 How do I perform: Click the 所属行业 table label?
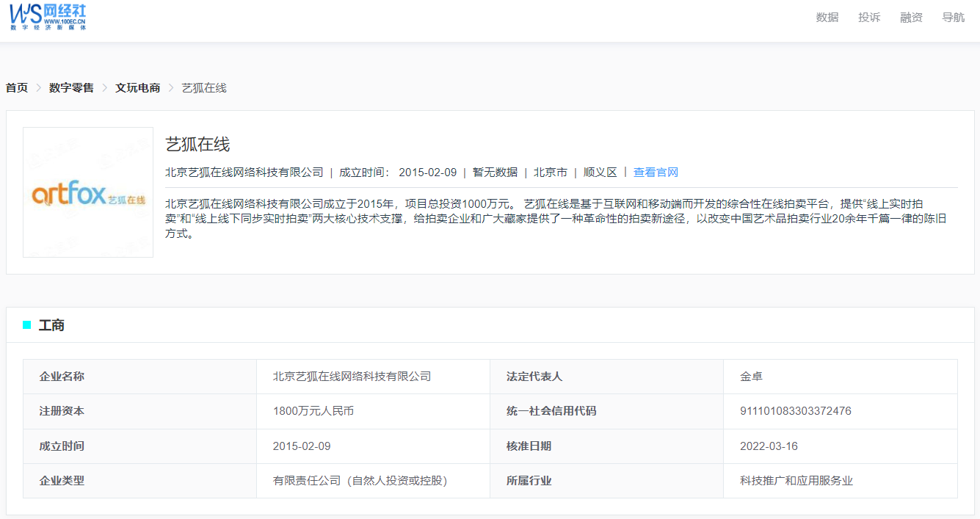[x=529, y=481]
